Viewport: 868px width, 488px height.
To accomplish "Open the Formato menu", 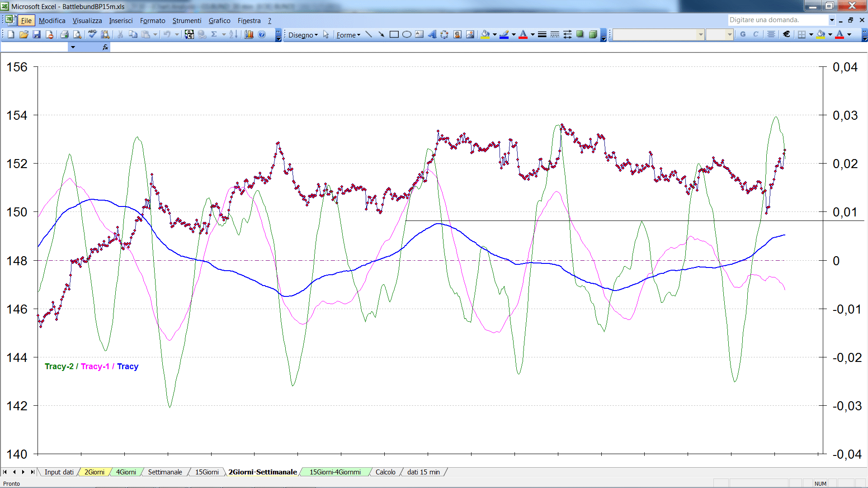I will [x=153, y=21].
